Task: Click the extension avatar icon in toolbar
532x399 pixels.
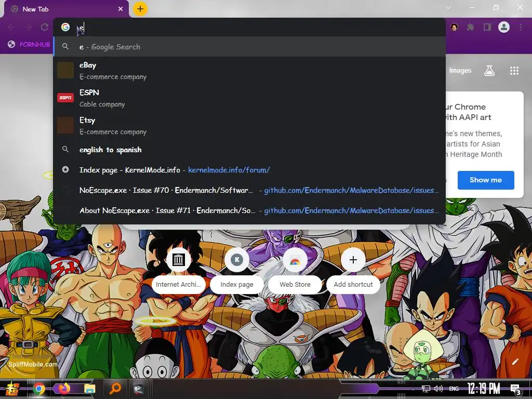Action: (x=454, y=27)
